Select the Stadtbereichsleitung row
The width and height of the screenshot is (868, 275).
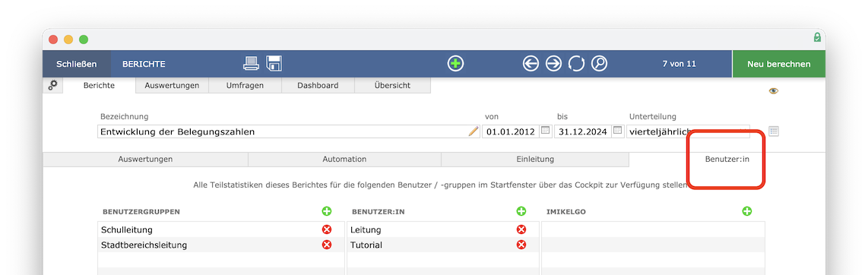click(x=221, y=245)
